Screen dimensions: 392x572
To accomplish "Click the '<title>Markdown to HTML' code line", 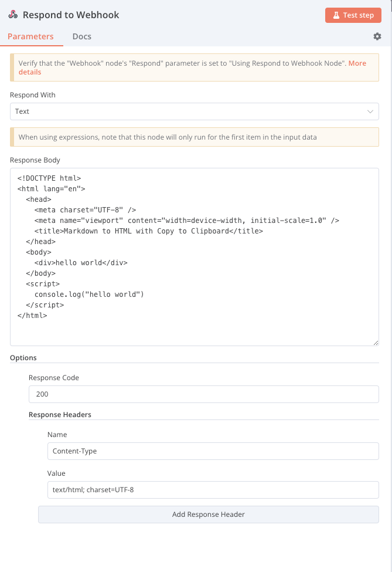I will pos(149,231).
